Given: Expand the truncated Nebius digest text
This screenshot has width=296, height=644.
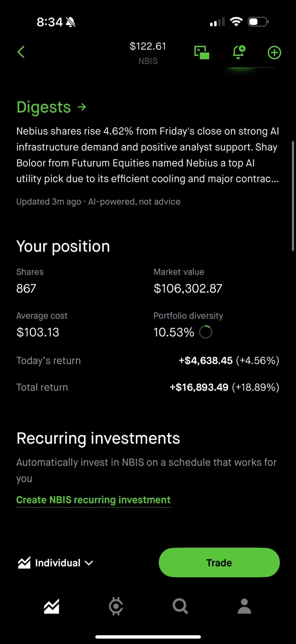Looking at the screenshot, I should coord(147,155).
